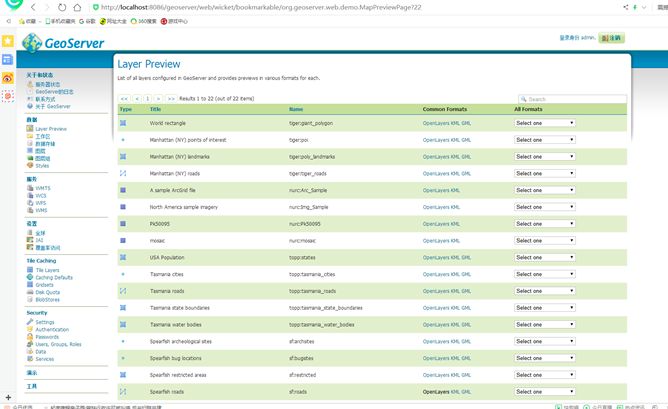Viewport: 668px width, 409px height.
Task: Open Gridsets under Tile Caching
Action: [44, 285]
